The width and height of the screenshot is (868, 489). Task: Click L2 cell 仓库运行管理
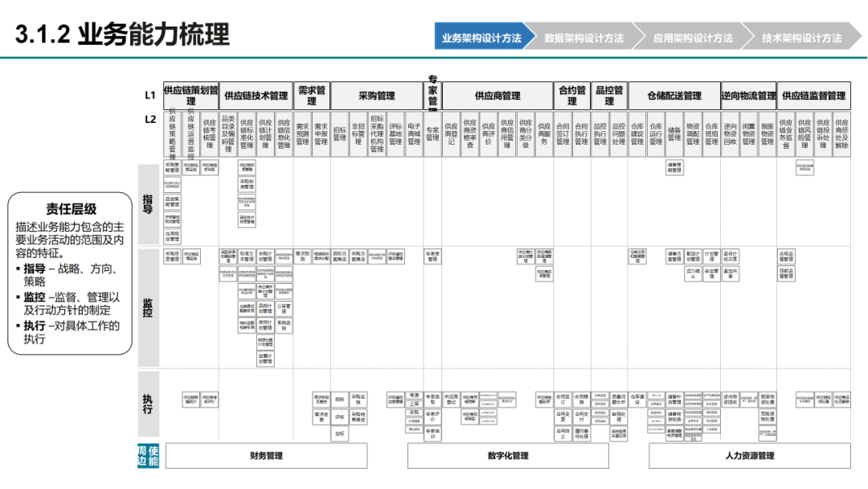click(x=656, y=134)
